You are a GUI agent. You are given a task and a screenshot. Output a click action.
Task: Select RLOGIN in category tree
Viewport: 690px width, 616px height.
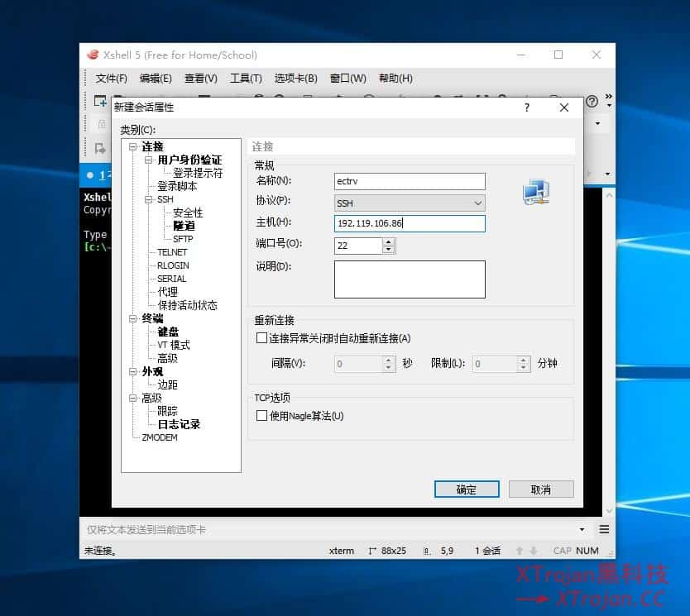pos(173,265)
